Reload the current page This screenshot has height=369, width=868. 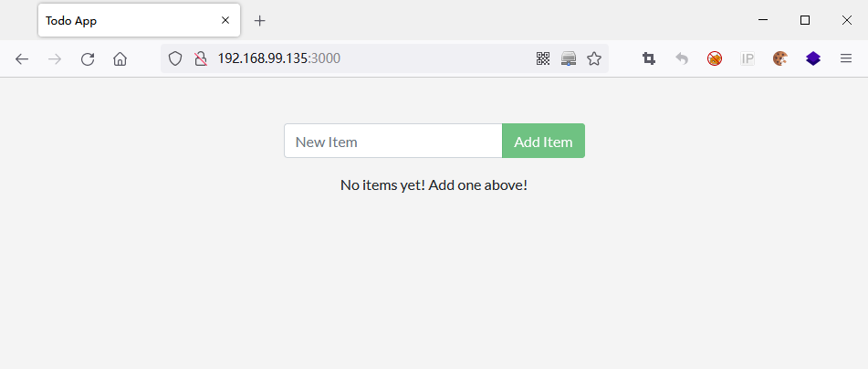(x=88, y=59)
